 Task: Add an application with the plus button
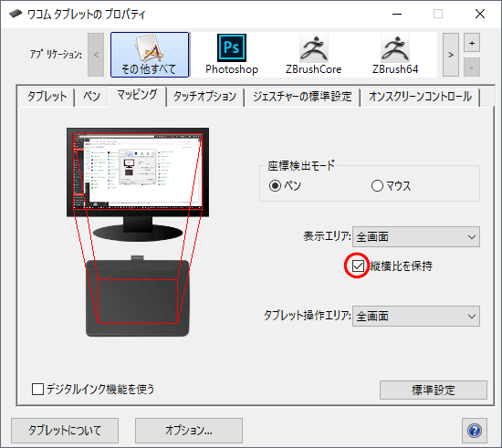[x=472, y=43]
